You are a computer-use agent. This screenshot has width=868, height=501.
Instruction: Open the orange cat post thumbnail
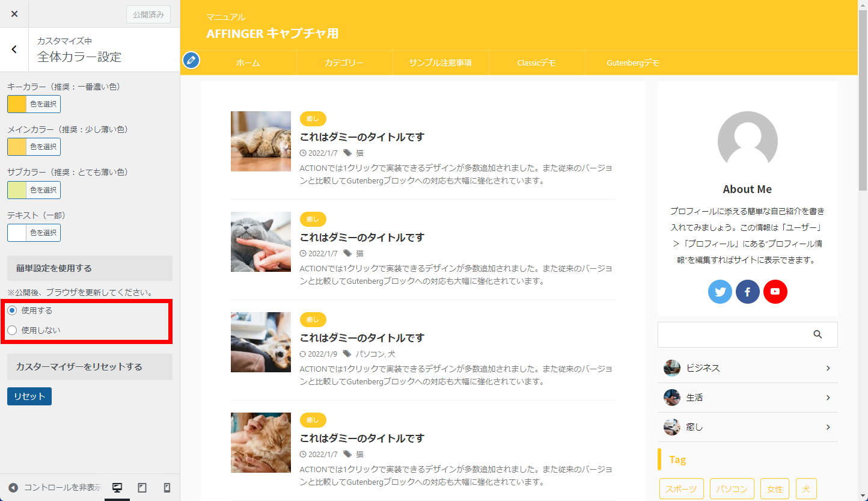261,443
